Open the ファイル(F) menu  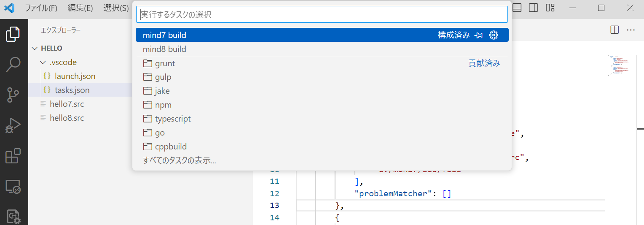(41, 8)
